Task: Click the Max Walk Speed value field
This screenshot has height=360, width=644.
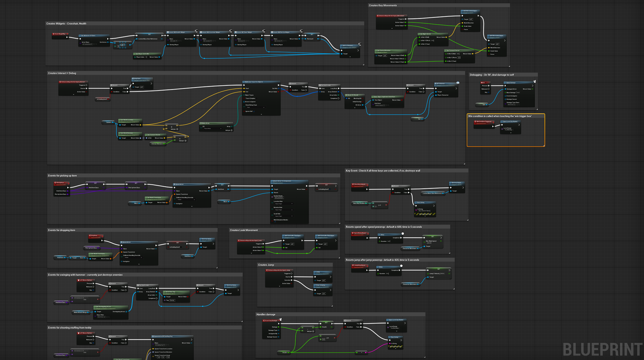Action: [429, 243]
